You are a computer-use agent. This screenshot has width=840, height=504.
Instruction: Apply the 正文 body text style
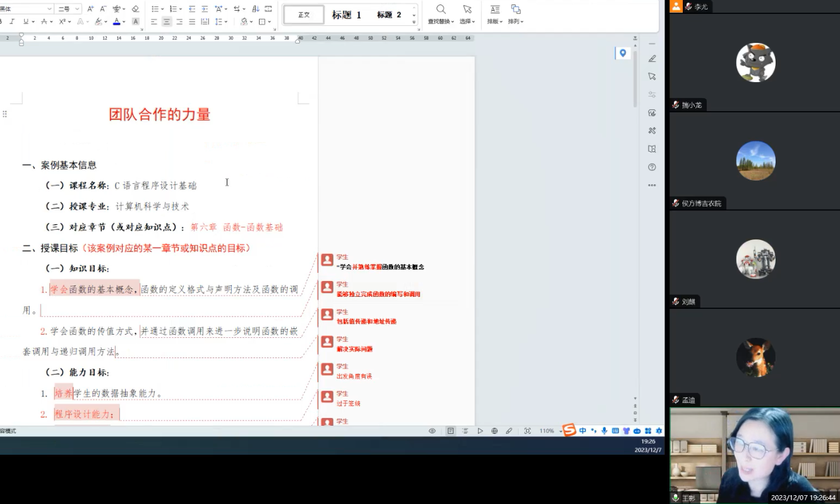[x=304, y=15]
